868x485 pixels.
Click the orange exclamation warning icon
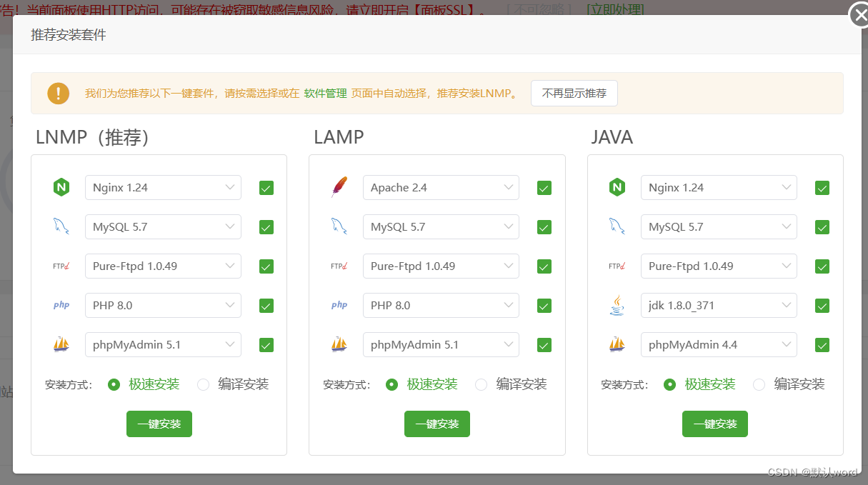point(59,93)
